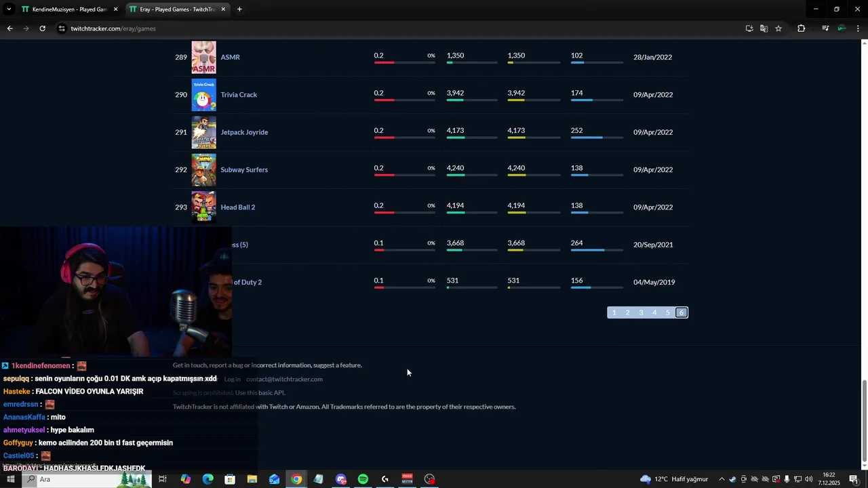Close the KendineMuzisyen tab
Viewport: 868px width, 488px height.
(115, 9)
